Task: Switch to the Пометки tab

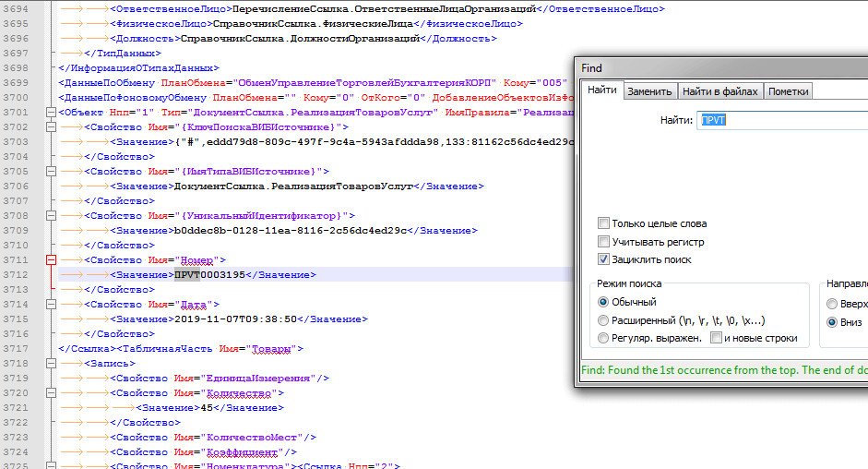Action: pos(788,91)
